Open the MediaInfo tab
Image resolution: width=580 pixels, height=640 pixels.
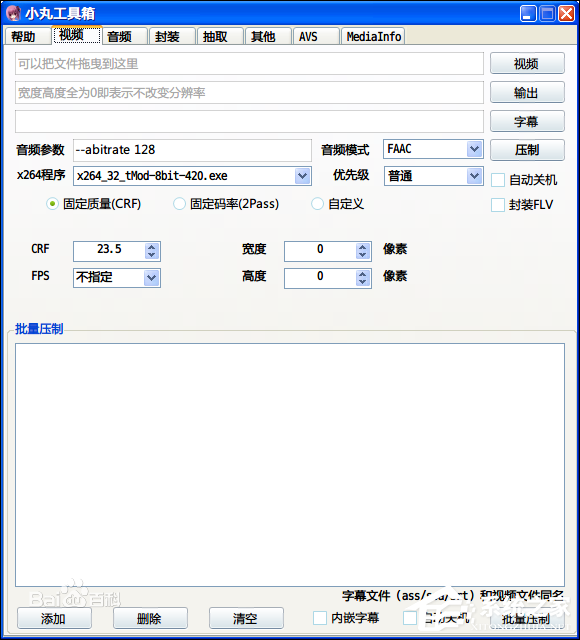[x=373, y=36]
